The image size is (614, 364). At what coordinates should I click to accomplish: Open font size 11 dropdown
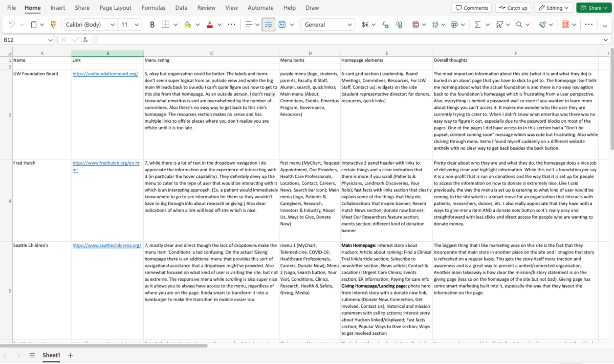click(137, 25)
